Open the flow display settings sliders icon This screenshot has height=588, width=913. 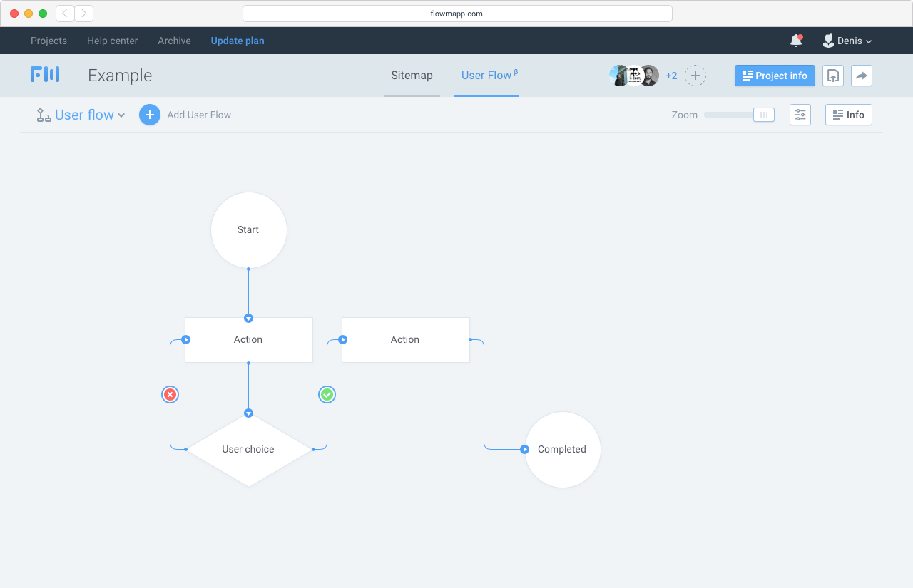coord(800,114)
